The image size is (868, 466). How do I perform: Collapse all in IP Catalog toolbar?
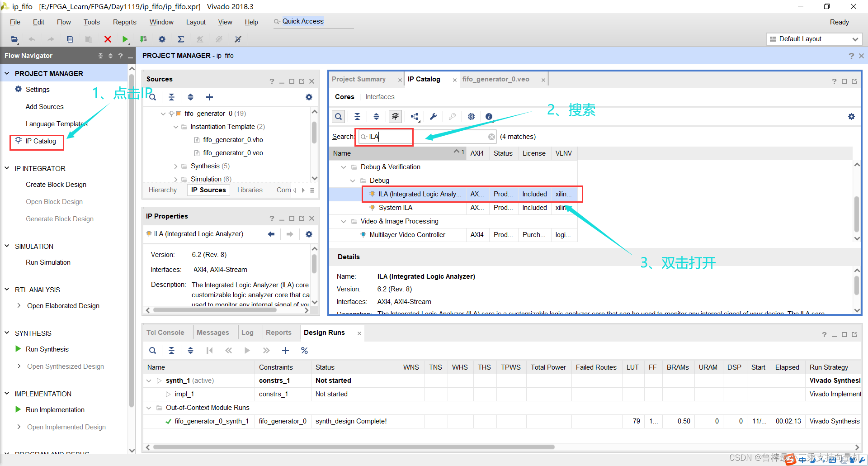[x=357, y=116]
